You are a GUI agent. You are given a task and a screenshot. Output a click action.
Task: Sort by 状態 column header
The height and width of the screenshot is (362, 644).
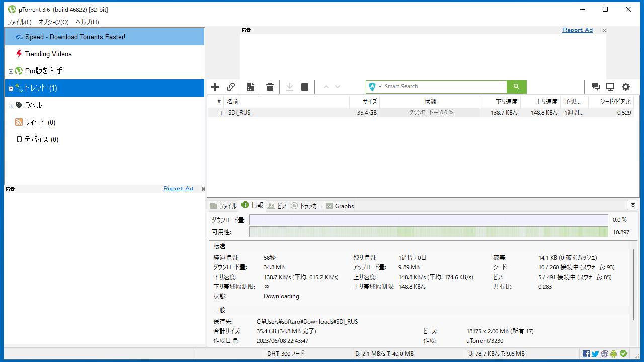pos(430,102)
